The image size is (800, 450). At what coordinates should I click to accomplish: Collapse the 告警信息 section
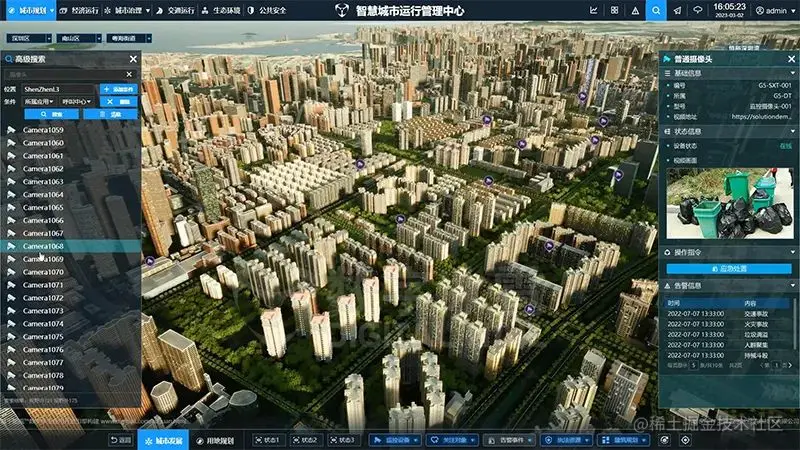(793, 286)
